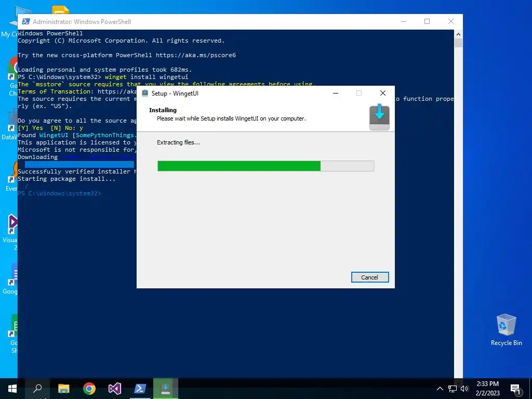The image size is (532, 399).
Task: Click the extraction progress bar
Action: coord(265,166)
